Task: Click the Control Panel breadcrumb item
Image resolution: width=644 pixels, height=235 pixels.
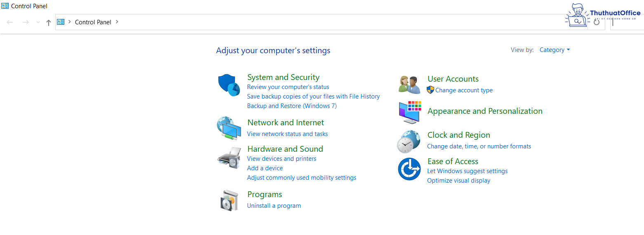Action: point(93,22)
